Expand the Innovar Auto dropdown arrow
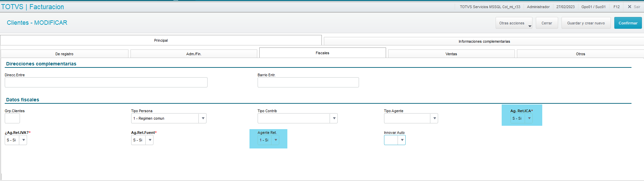 click(402, 140)
